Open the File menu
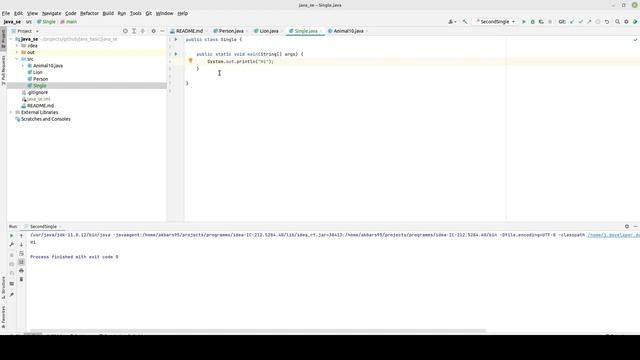The height and width of the screenshot is (360, 640). (6, 13)
